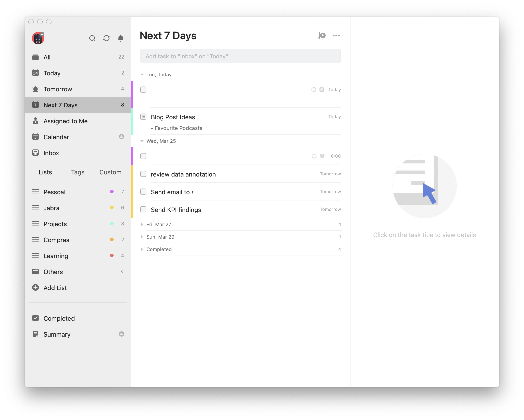
Task: Check the Send KPI findings checkbox
Action: coord(143,209)
